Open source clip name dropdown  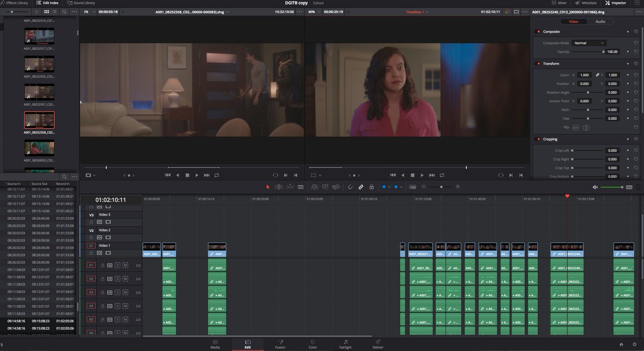pos(192,11)
